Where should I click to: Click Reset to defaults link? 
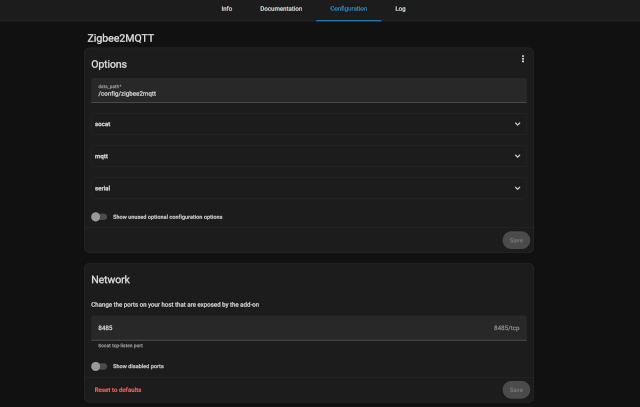[x=118, y=390]
